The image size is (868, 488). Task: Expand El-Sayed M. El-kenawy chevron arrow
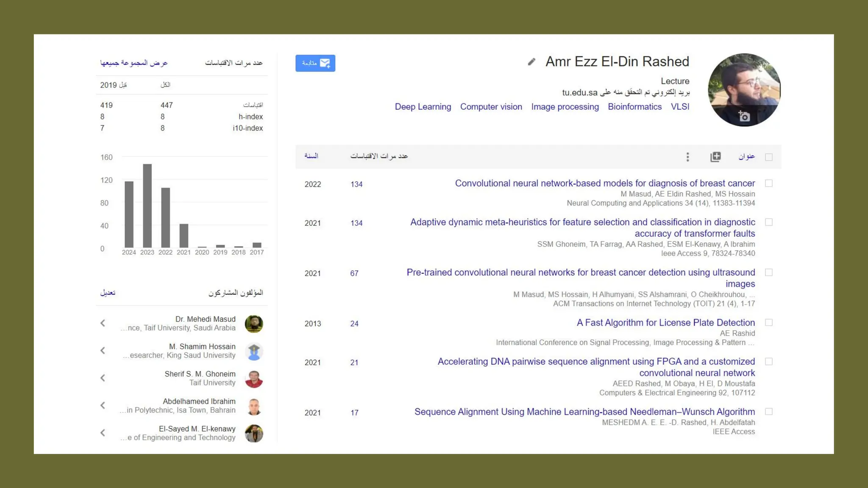[x=103, y=433]
